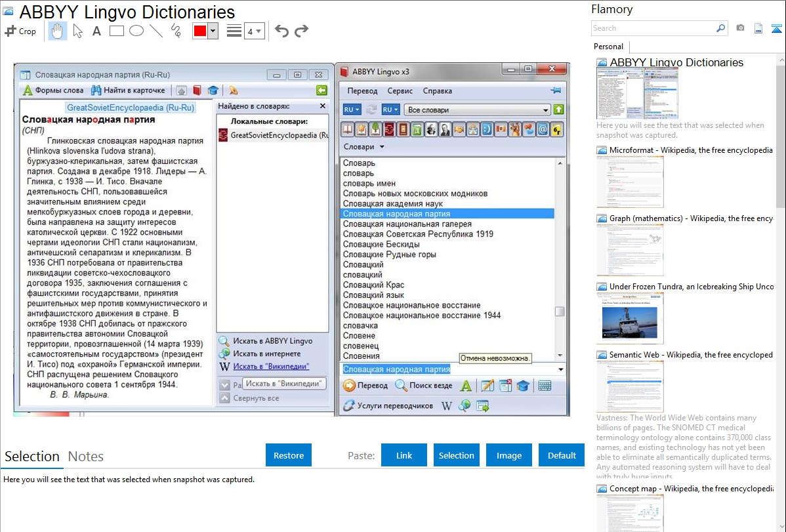Click the @ dictionary icon
786x532 pixels.
543,130
